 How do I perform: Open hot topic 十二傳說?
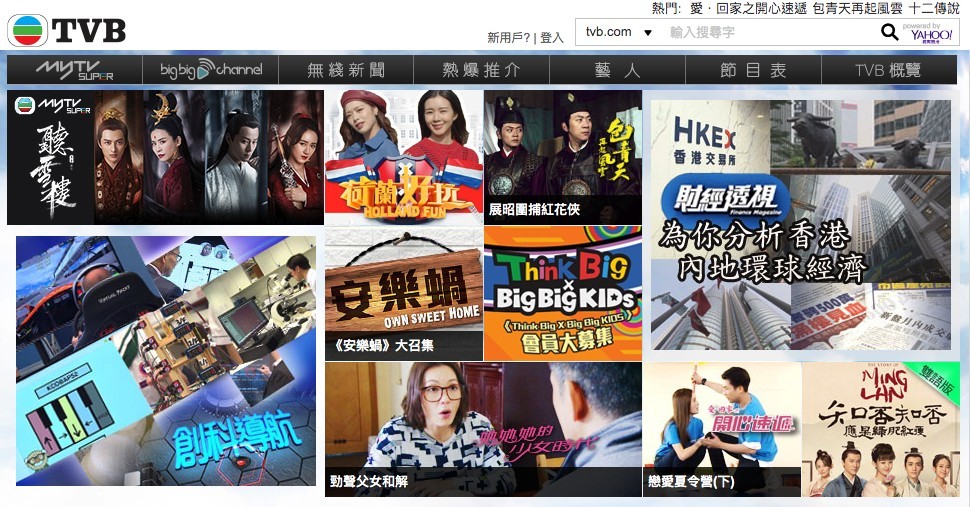pyautogui.click(x=934, y=8)
